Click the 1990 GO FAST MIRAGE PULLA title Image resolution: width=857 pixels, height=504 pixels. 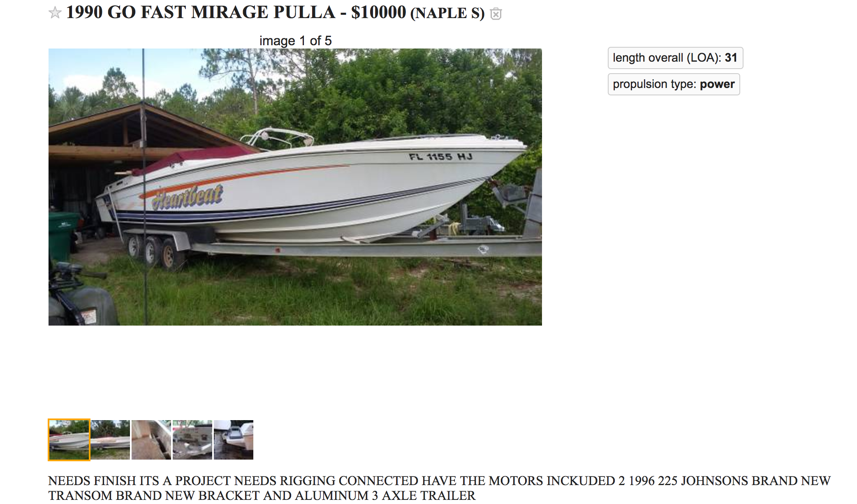(201, 12)
